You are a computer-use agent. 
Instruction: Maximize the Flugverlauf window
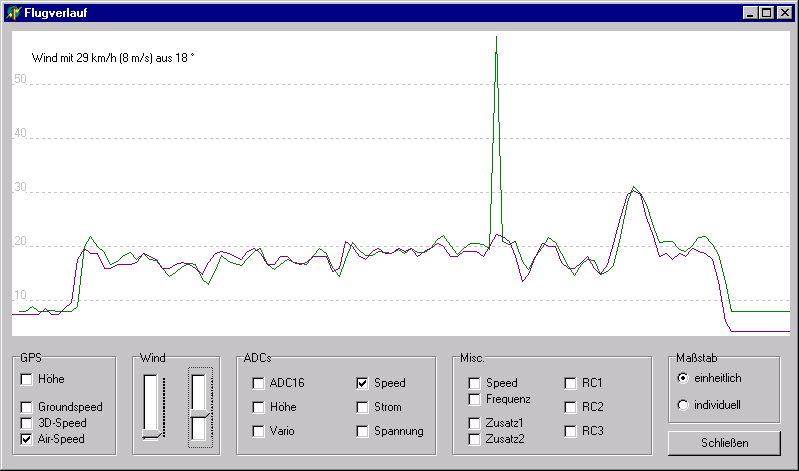(767, 13)
